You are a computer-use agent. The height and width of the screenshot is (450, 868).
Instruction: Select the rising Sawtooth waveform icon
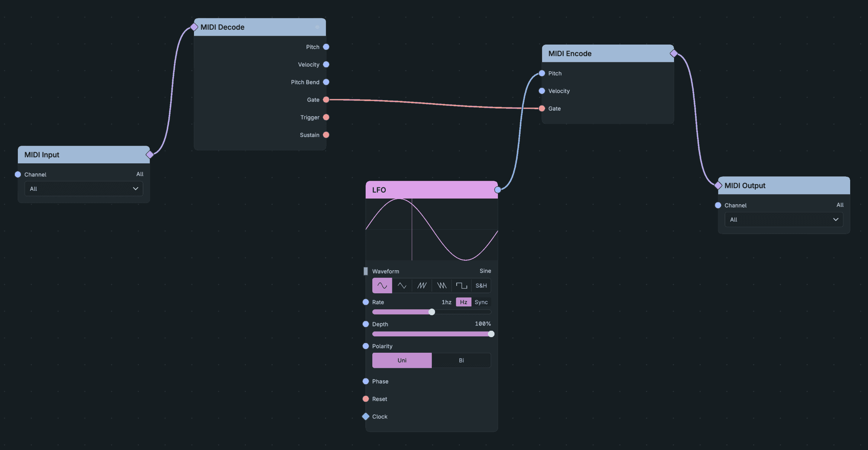coord(422,286)
